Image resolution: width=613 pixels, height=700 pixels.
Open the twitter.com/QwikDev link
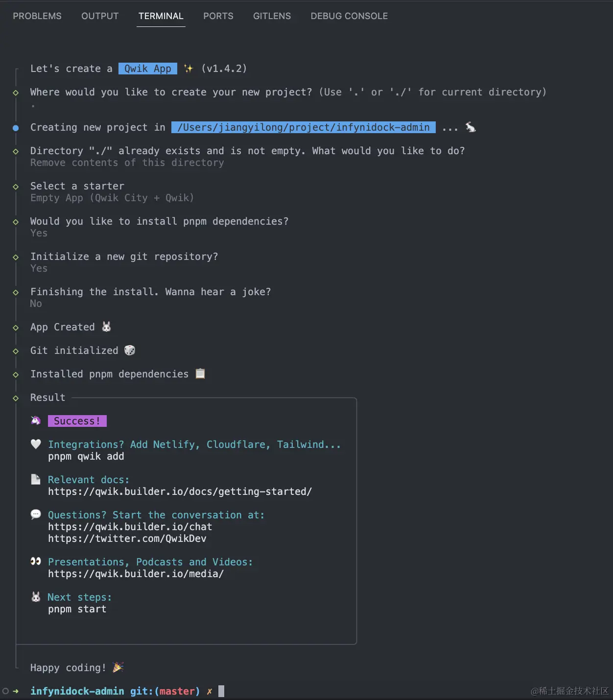[127, 538]
